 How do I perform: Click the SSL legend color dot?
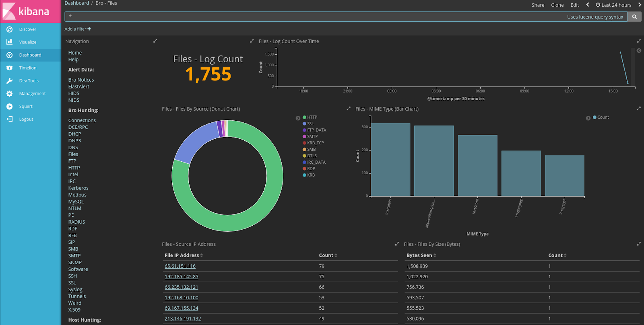(x=304, y=124)
